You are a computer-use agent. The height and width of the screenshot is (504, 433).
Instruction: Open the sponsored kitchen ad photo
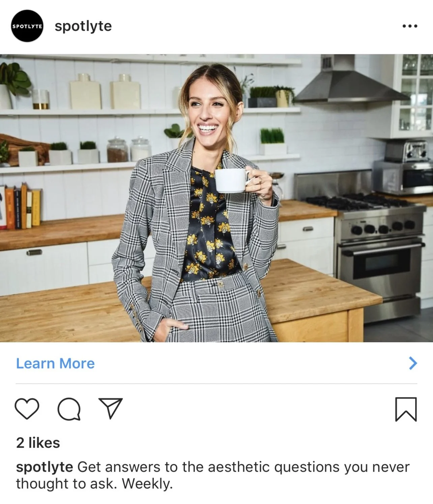click(216, 198)
